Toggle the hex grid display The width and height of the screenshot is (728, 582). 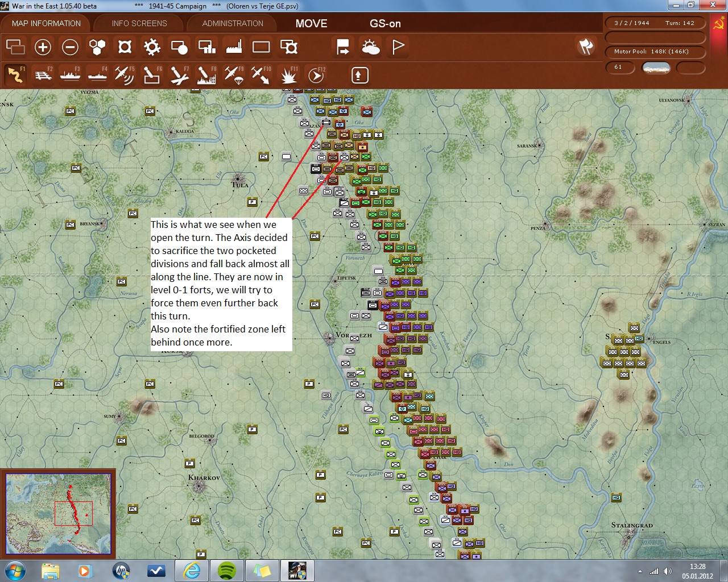97,47
